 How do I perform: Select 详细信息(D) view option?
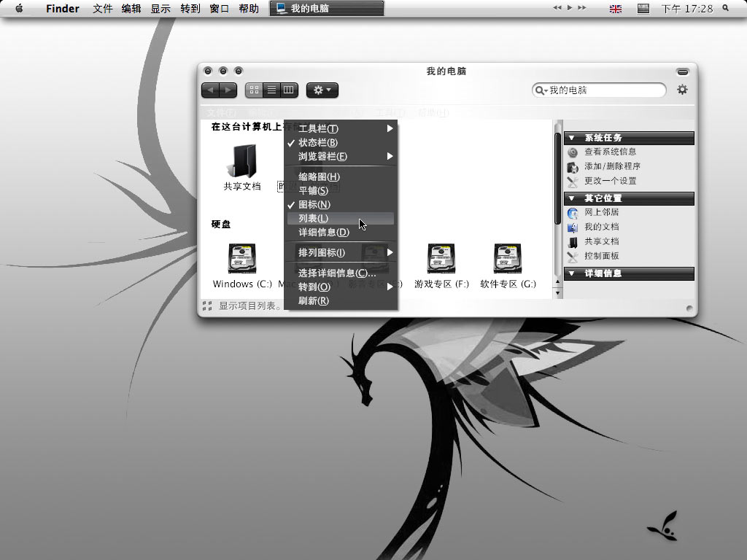coord(341,232)
